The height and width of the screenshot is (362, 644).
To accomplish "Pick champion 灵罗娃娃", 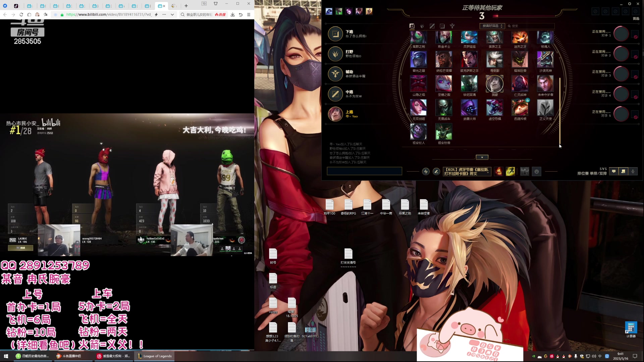I will [x=469, y=37].
